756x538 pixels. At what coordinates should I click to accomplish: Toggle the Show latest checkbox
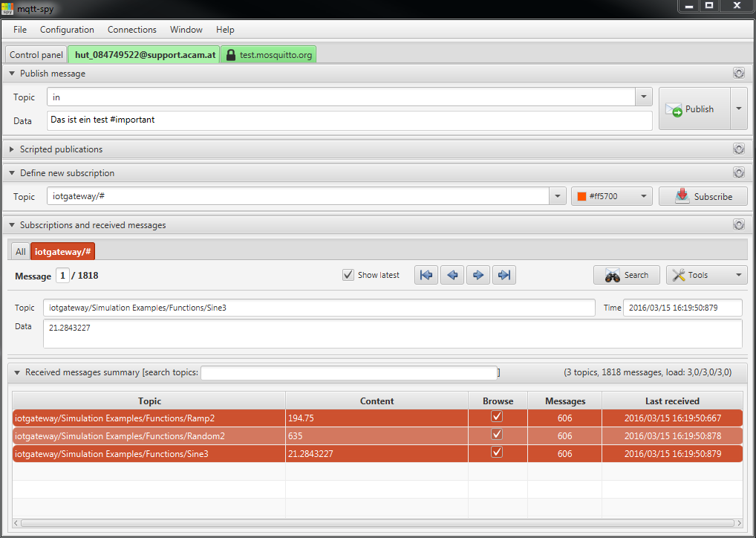coord(348,275)
